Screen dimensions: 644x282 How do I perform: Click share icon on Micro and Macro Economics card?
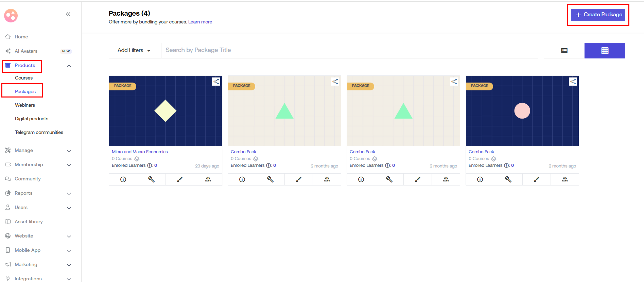tap(216, 82)
